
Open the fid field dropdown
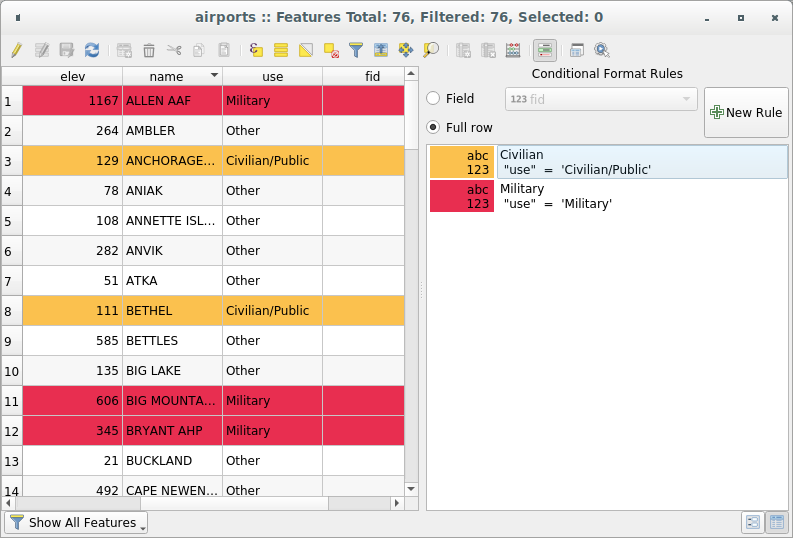coord(600,98)
